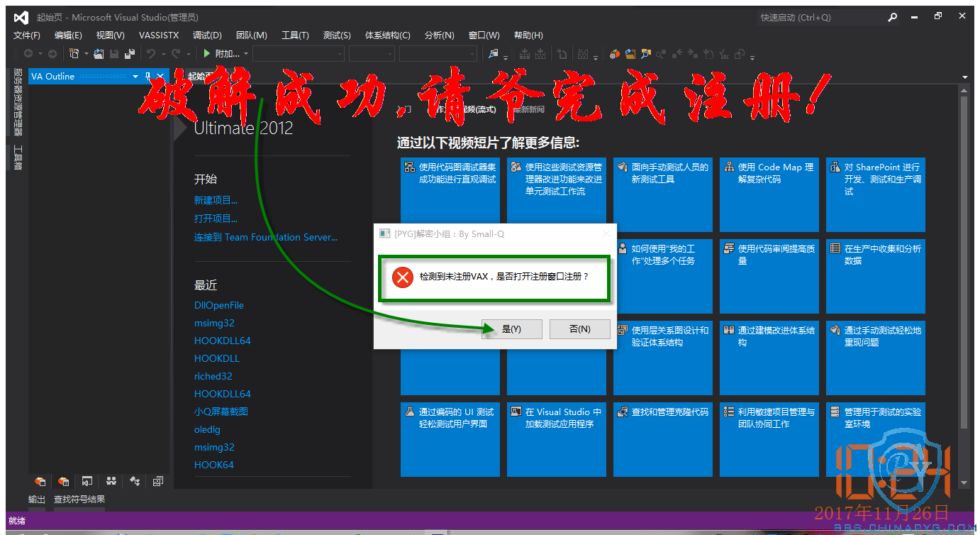Click 连接到 Team Foundation Server... link
Screen dimensions: 980x535
[x=266, y=238]
